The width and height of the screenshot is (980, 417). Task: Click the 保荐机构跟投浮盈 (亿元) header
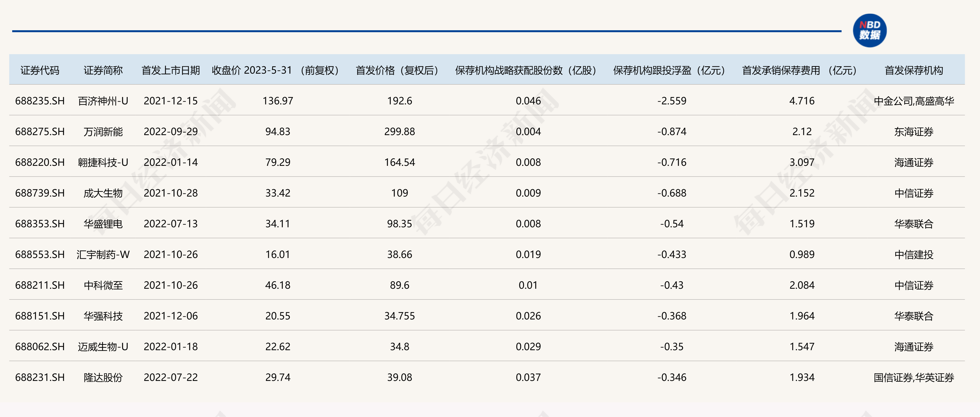click(x=669, y=70)
